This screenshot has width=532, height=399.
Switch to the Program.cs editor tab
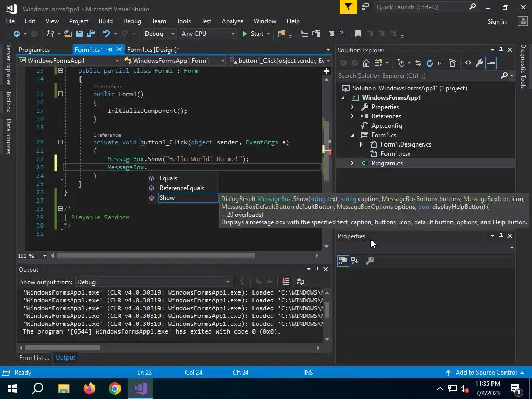pyautogui.click(x=34, y=49)
